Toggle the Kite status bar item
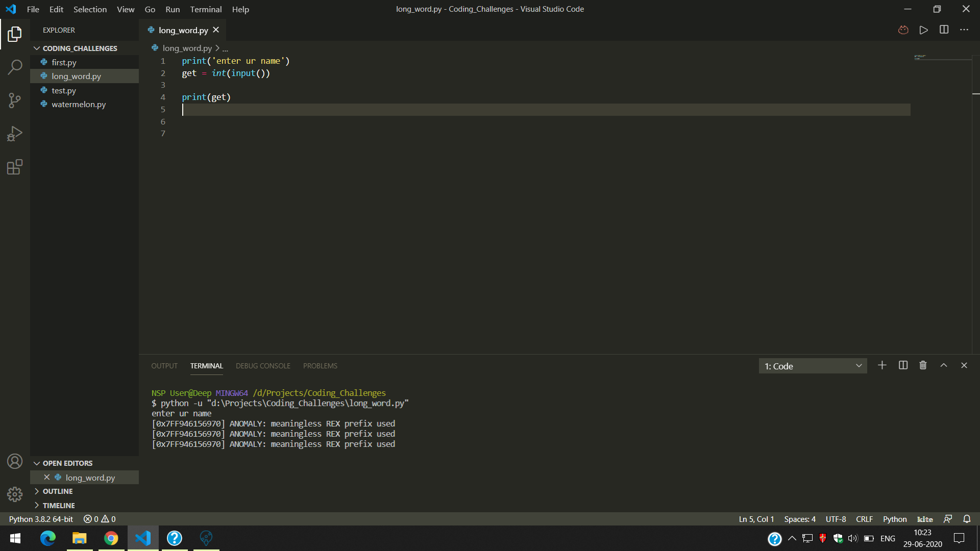The width and height of the screenshot is (980, 551). click(x=925, y=519)
